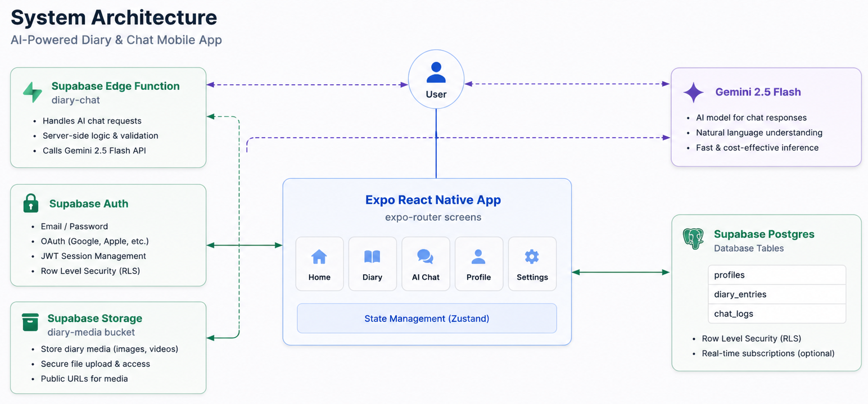Click the Fast & cost-effective inference bullet

(757, 147)
